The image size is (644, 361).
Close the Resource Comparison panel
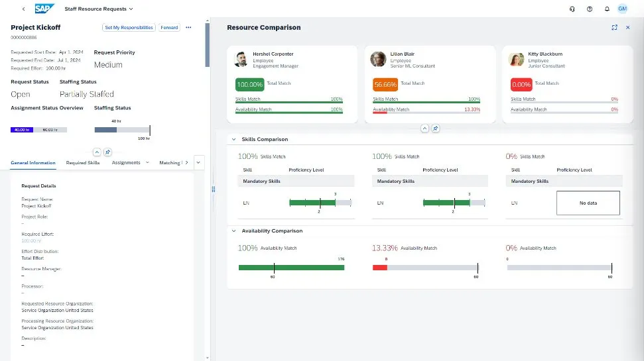627,28
